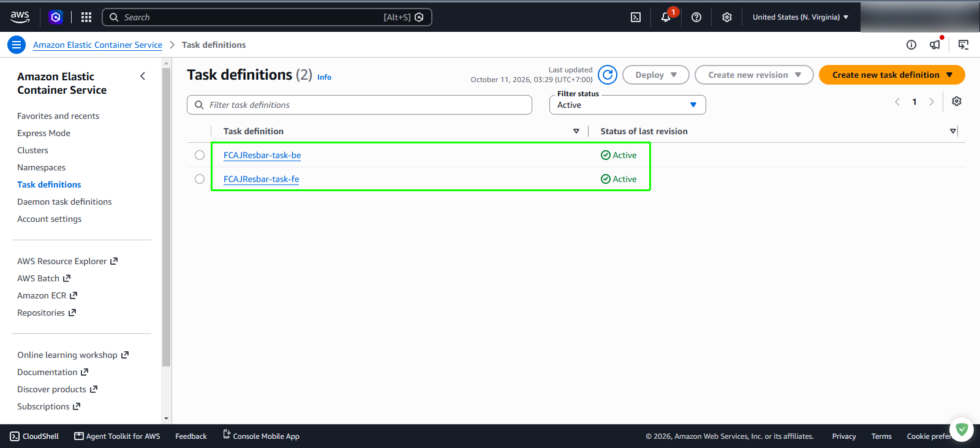Open the help question mark icon
This screenshot has height=448, width=980.
coord(696,17)
